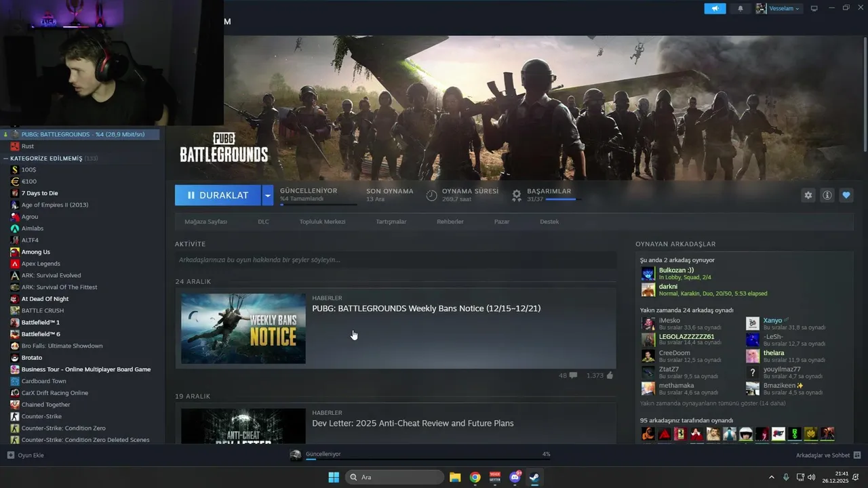Collapse the Kategorize Edilmemiş category

tap(6, 159)
